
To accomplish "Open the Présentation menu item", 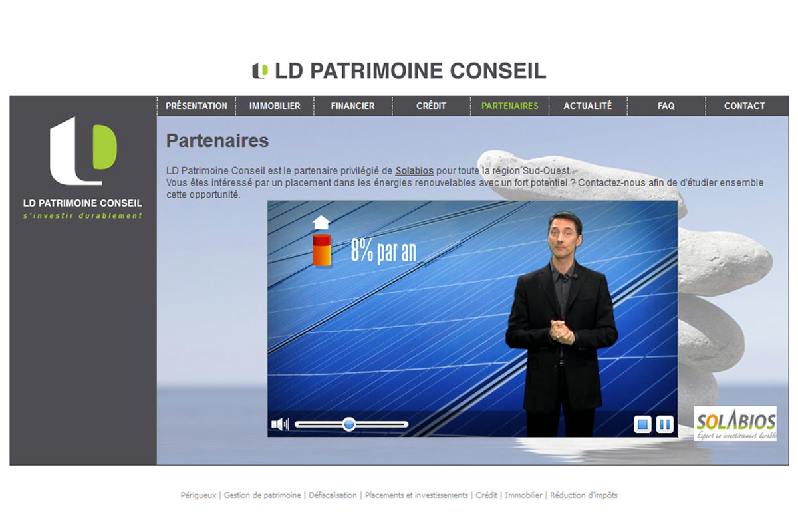I will click(196, 106).
